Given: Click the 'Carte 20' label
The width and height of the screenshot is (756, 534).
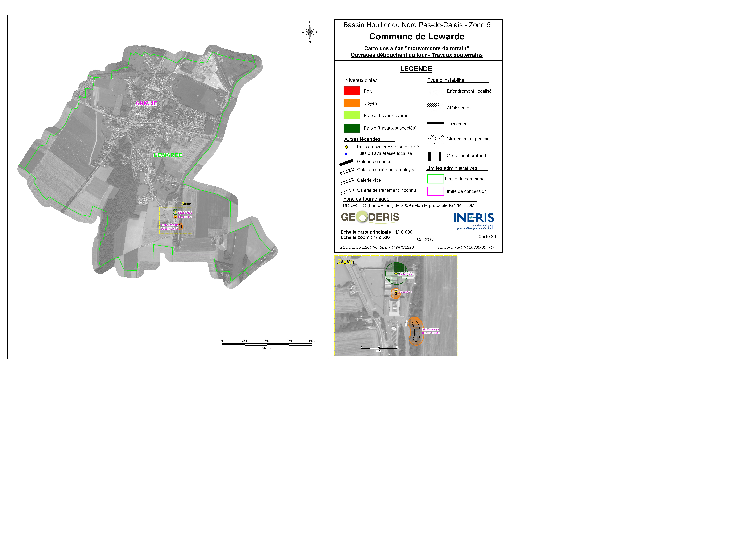Looking at the screenshot, I should click(x=487, y=237).
